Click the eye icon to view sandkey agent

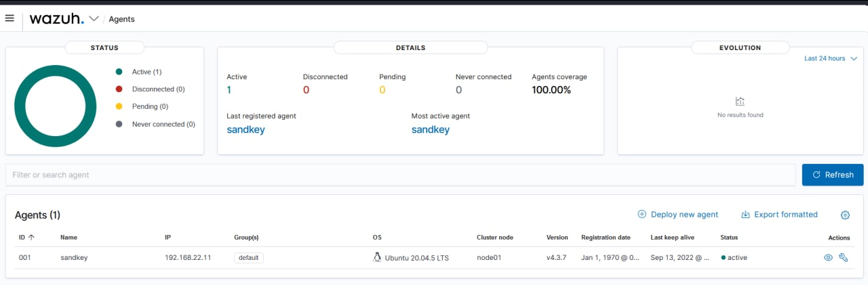click(x=828, y=258)
